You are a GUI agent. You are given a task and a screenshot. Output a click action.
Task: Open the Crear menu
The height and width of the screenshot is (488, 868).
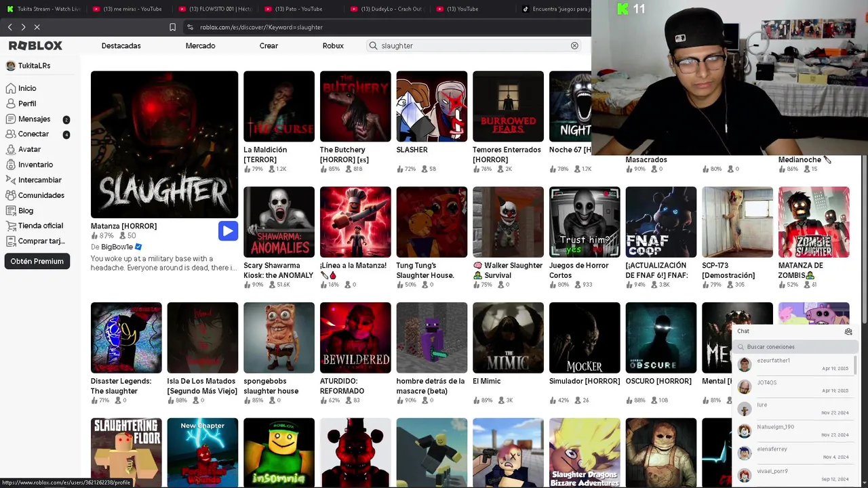269,45
